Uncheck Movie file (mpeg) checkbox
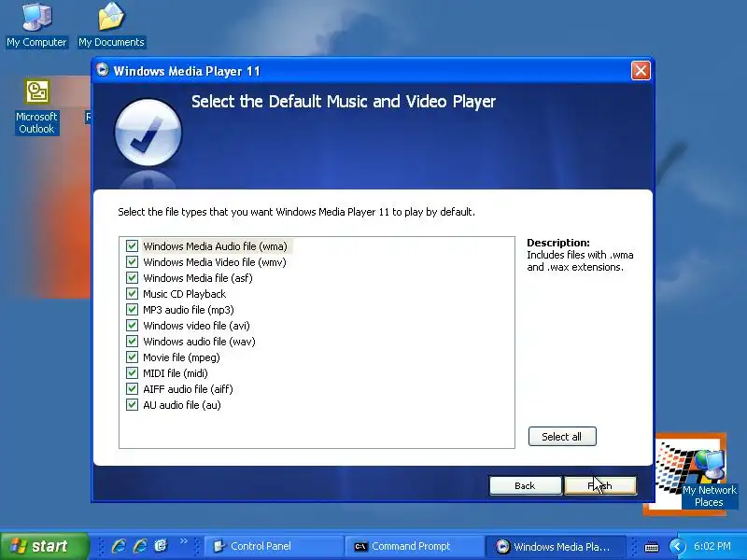747x560 pixels. pyautogui.click(x=132, y=357)
